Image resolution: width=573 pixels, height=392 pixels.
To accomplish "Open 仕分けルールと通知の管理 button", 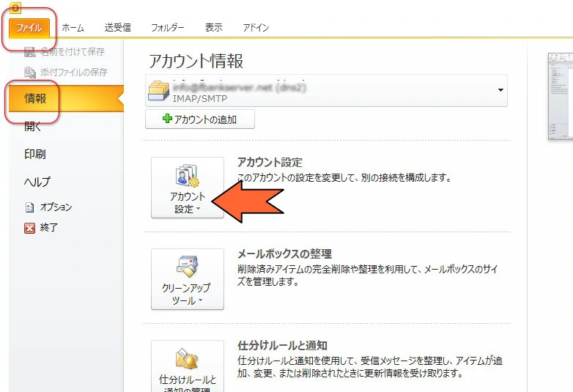I will (x=188, y=366).
